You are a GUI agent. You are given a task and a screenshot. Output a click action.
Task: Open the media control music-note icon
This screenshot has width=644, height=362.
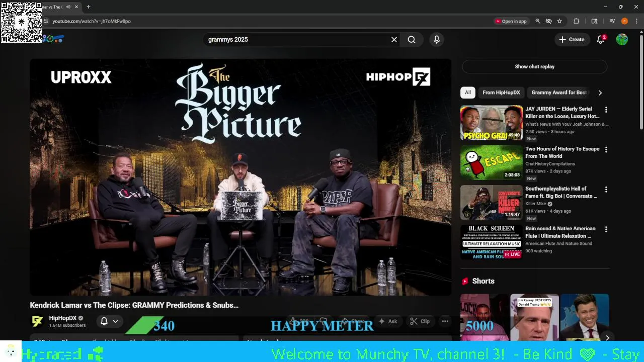pos(612,21)
